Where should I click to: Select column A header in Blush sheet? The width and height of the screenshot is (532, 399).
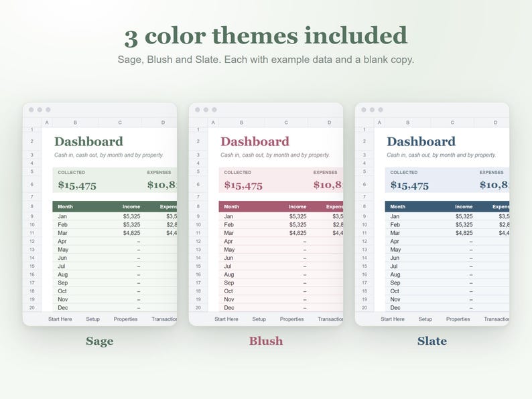coord(213,123)
